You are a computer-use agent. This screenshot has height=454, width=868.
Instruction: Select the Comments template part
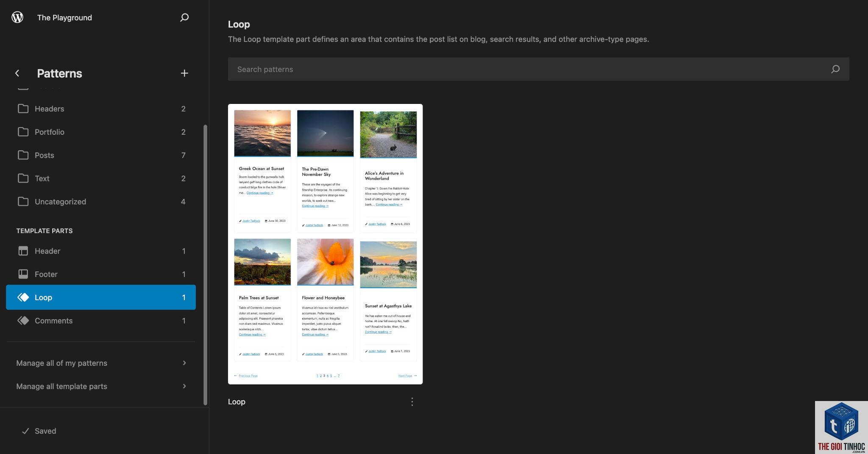(x=101, y=321)
